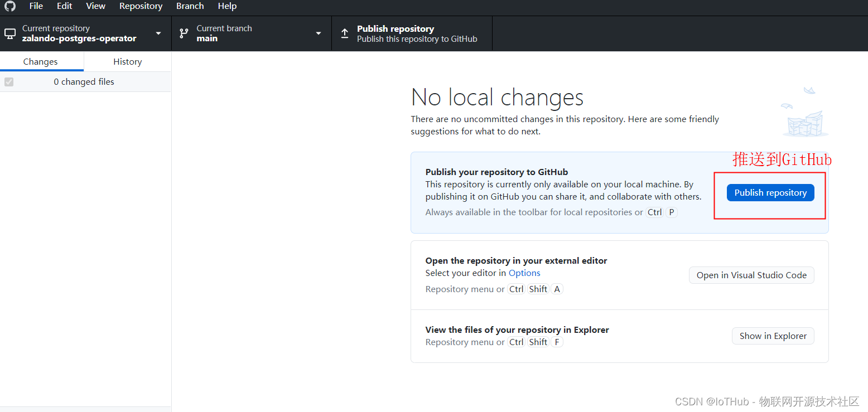868x412 pixels.
Task: Click the upload arrow icon for Publish repository
Action: 345,33
